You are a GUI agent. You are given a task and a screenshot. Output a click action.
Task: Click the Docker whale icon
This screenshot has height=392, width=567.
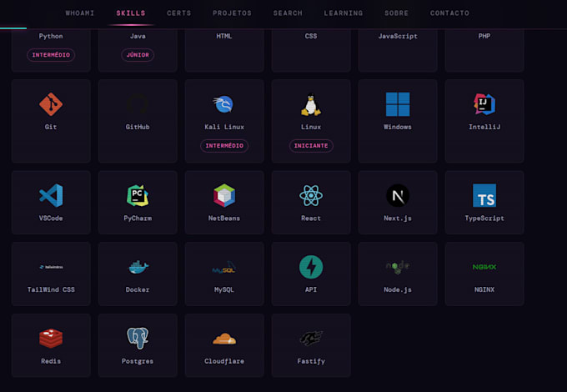(x=138, y=267)
